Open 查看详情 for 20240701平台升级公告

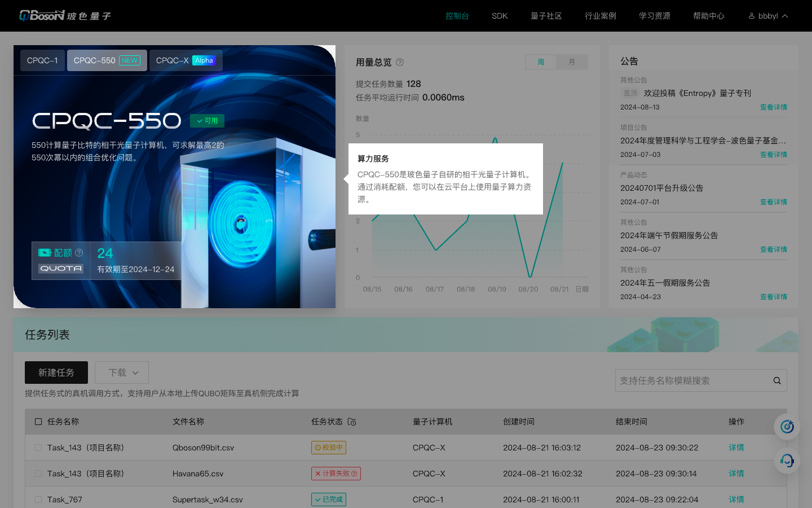pos(774,202)
